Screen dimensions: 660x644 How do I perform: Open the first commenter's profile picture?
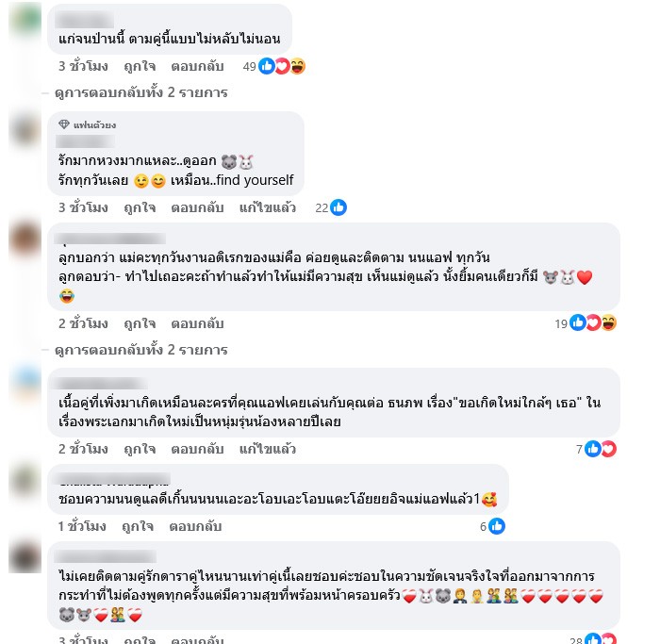[x=25, y=20]
